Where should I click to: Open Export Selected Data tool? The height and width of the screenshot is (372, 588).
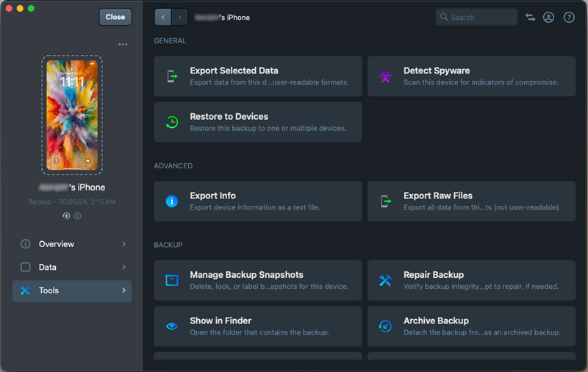point(258,76)
